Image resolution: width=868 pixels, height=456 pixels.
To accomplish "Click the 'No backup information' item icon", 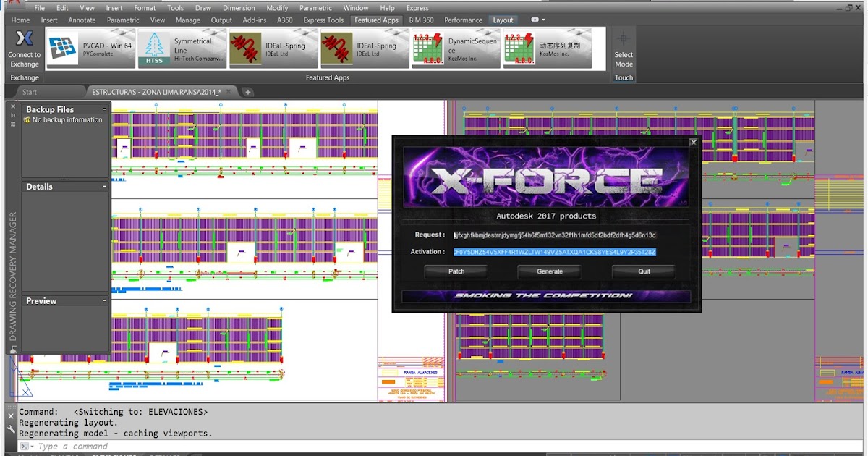I will click(x=27, y=120).
